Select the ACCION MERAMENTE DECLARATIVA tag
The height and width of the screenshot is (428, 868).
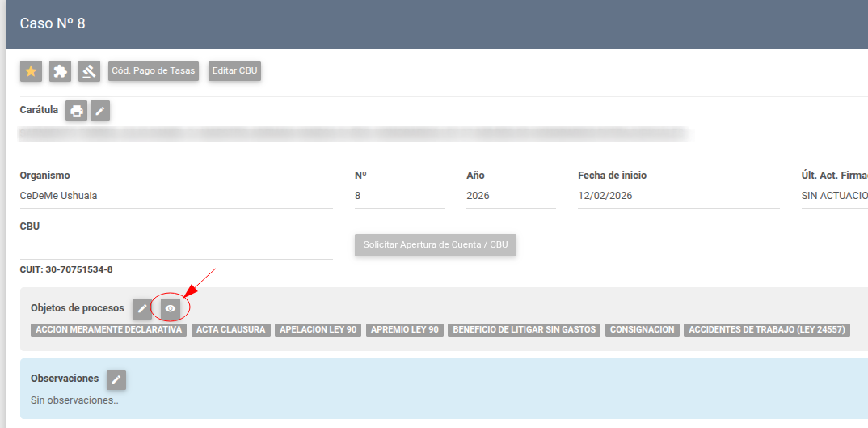pos(109,330)
